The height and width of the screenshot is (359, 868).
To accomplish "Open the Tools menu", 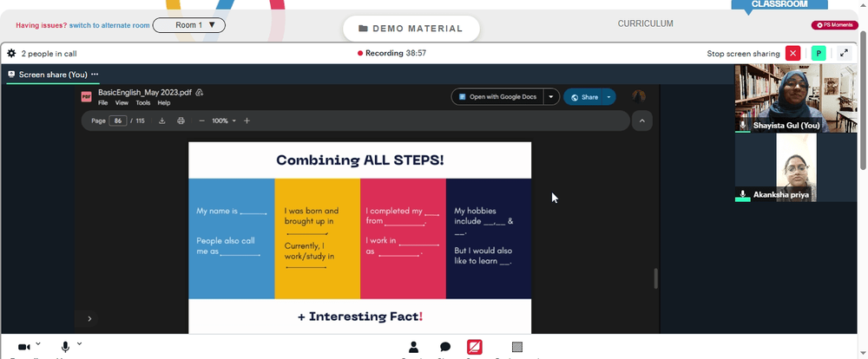I will point(143,103).
